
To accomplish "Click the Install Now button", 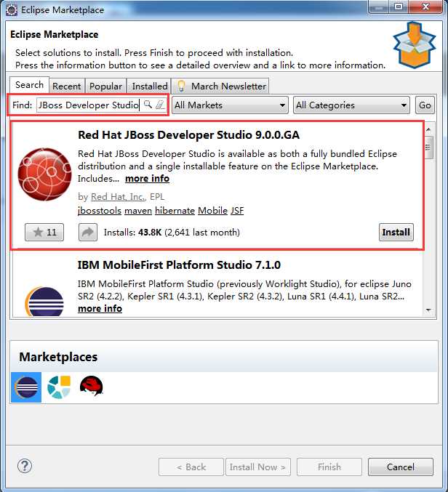I will (x=257, y=467).
